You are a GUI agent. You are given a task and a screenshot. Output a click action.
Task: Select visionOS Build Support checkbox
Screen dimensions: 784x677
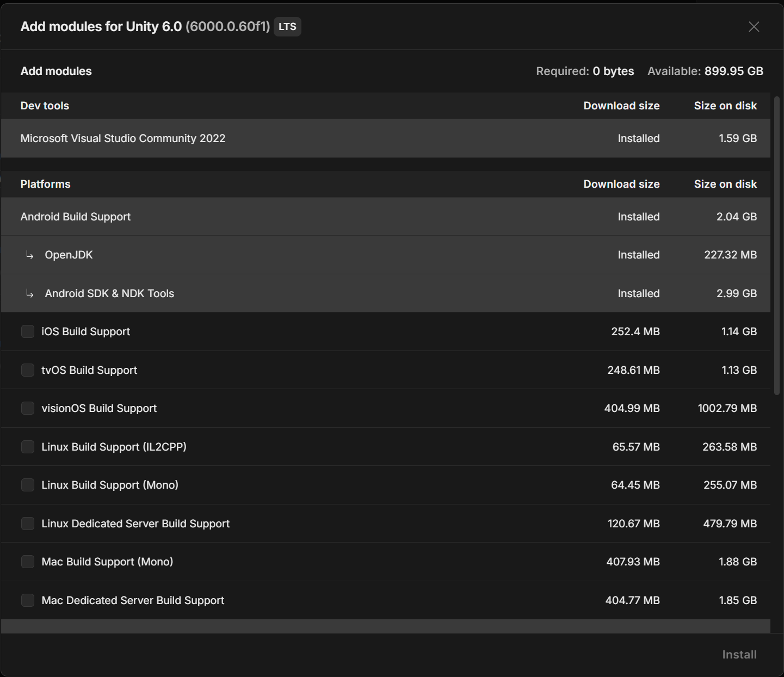[28, 408]
